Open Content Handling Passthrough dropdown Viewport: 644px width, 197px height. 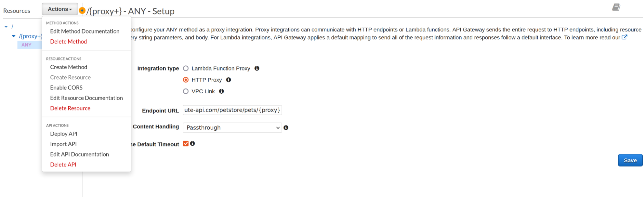point(232,128)
